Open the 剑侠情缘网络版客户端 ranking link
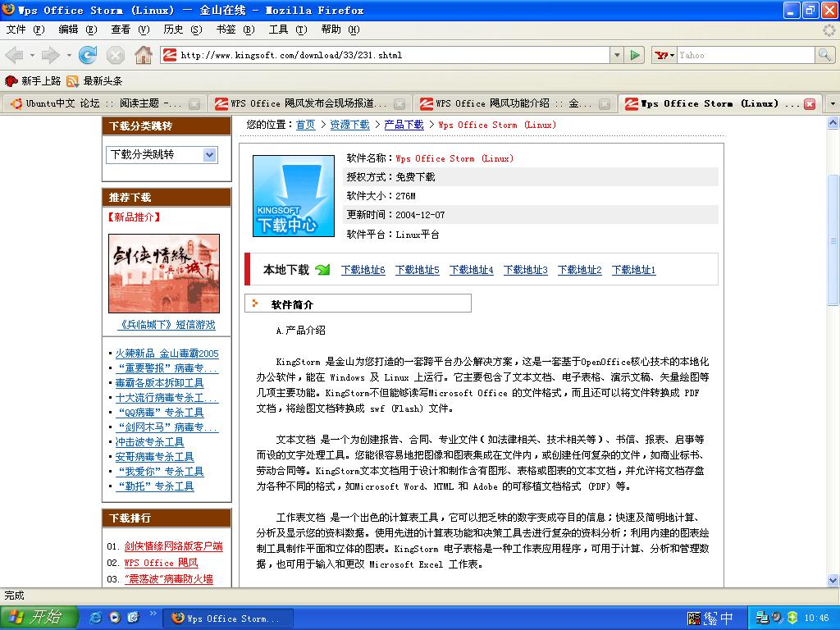Viewport: 840px width, 630px height. pos(174,546)
